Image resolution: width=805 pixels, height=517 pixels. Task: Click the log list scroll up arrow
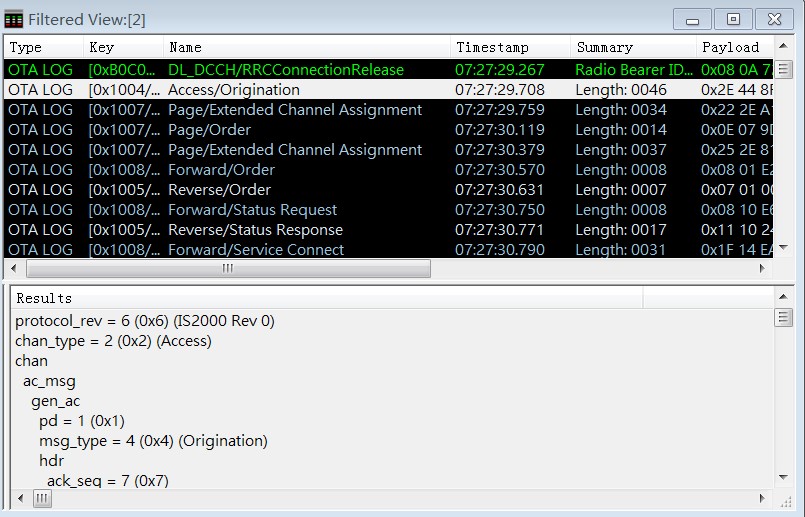pyautogui.click(x=783, y=46)
